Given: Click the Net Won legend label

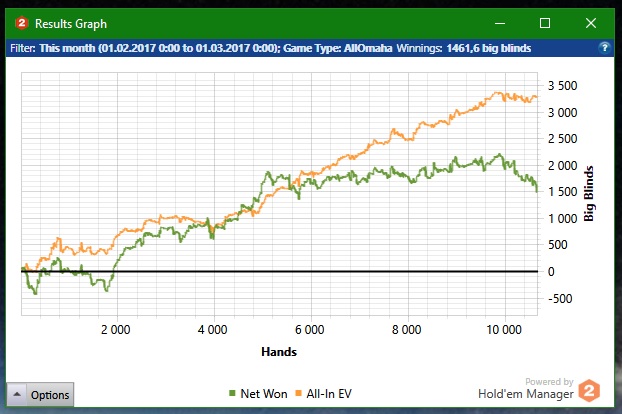Looking at the screenshot, I should point(264,394).
